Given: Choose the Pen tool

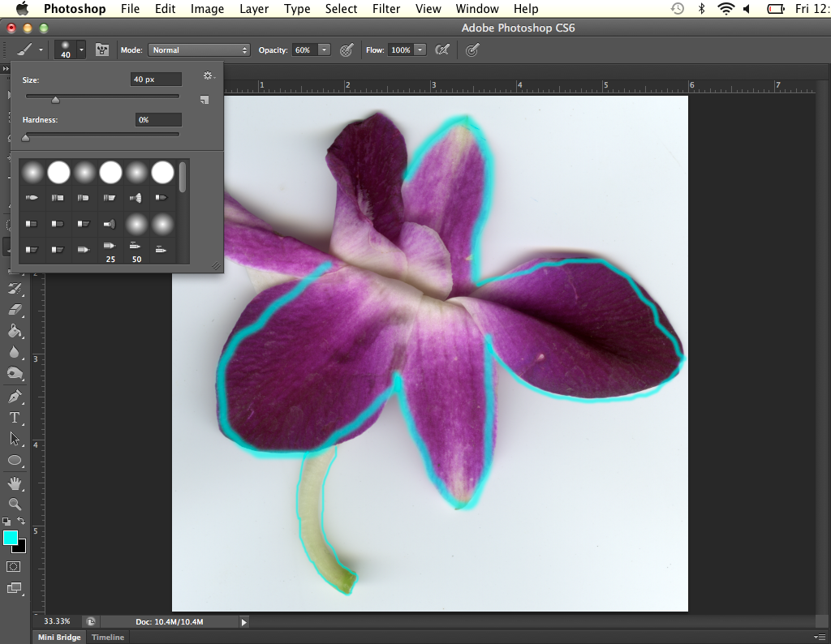Looking at the screenshot, I should click(15, 397).
